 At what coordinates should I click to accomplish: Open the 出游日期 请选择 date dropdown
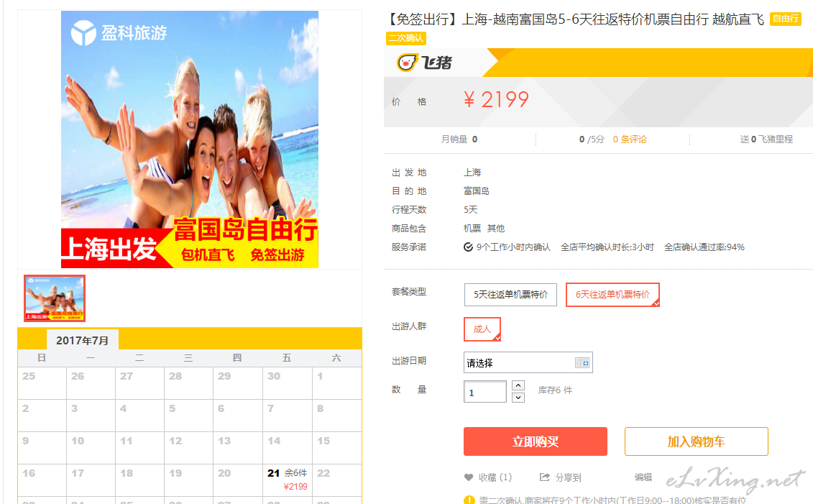point(528,363)
